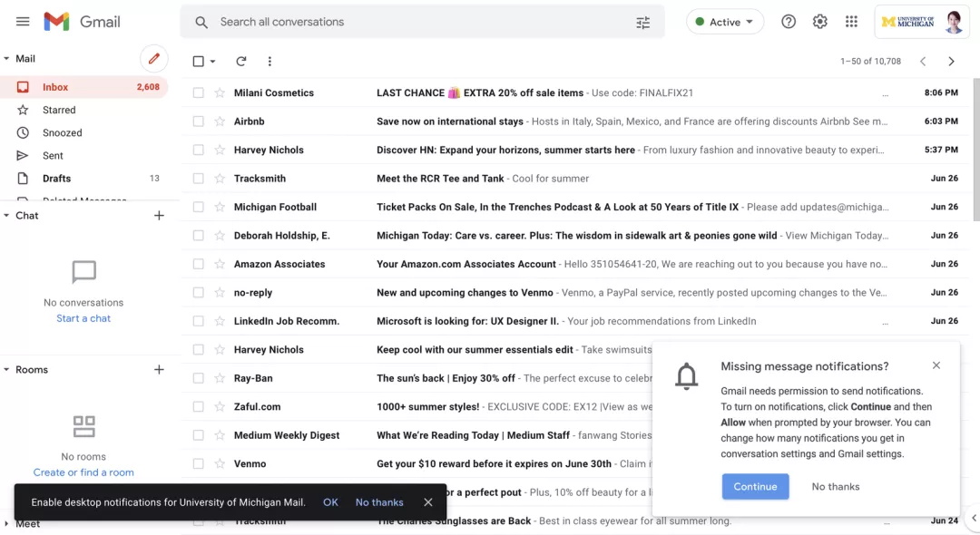Click No thanks in notifications popup

coord(836,486)
